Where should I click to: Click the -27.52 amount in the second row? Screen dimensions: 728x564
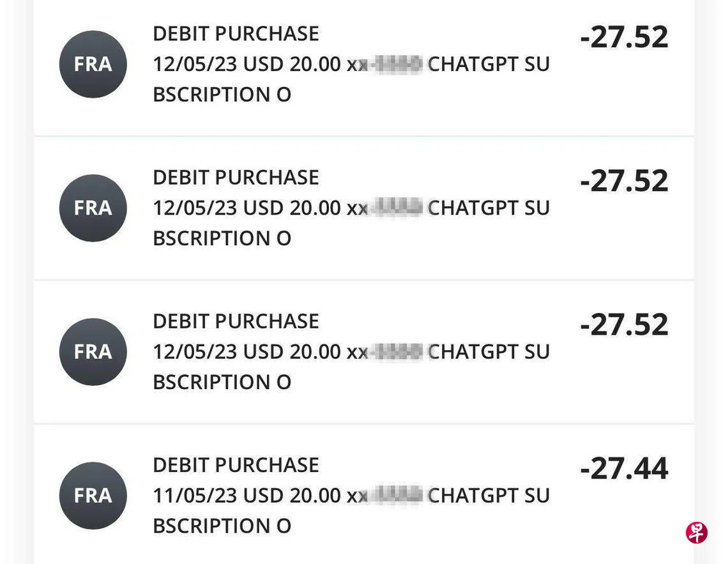(x=624, y=181)
